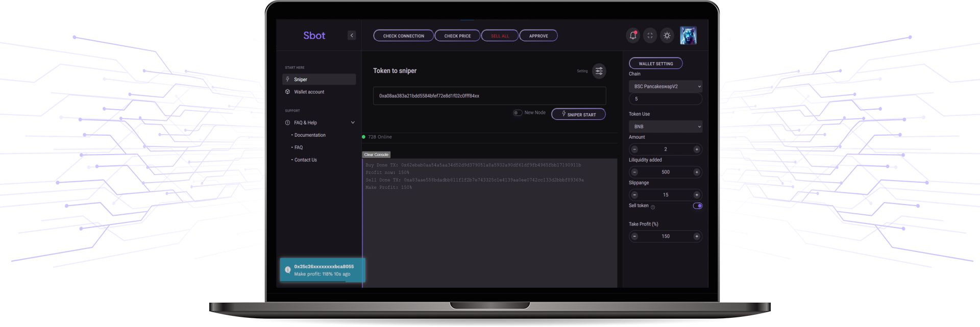Open the user avatar profile picture

[x=688, y=36]
